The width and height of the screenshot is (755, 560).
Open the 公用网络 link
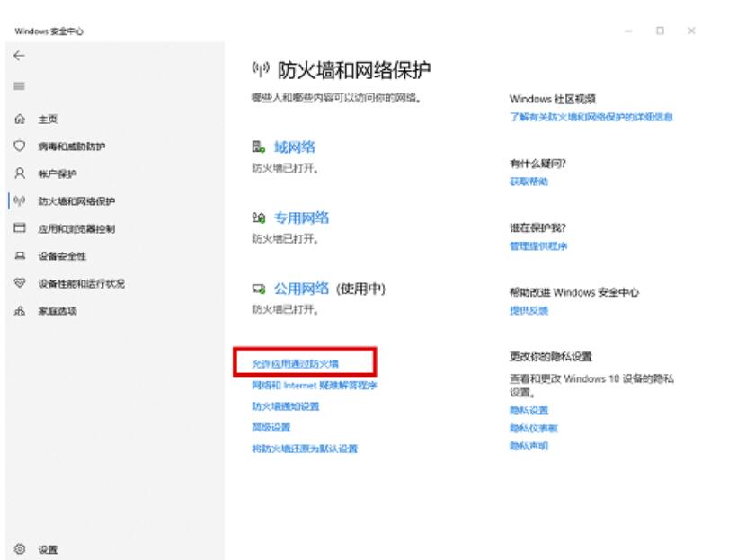[301, 289]
